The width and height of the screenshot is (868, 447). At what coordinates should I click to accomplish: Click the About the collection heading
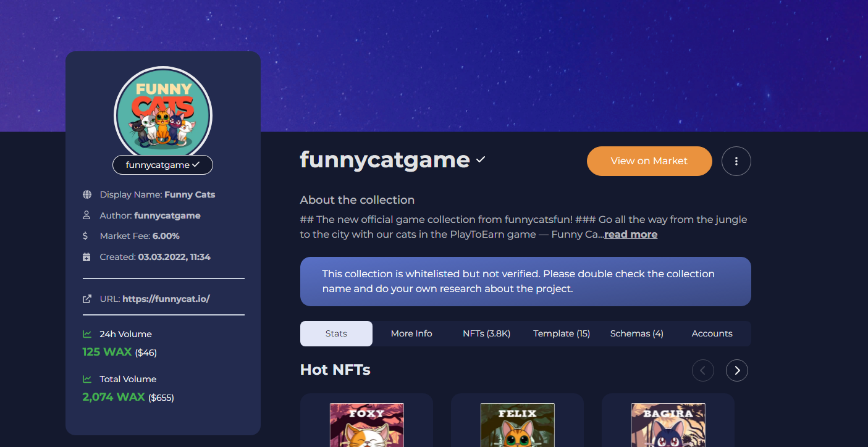click(x=357, y=200)
